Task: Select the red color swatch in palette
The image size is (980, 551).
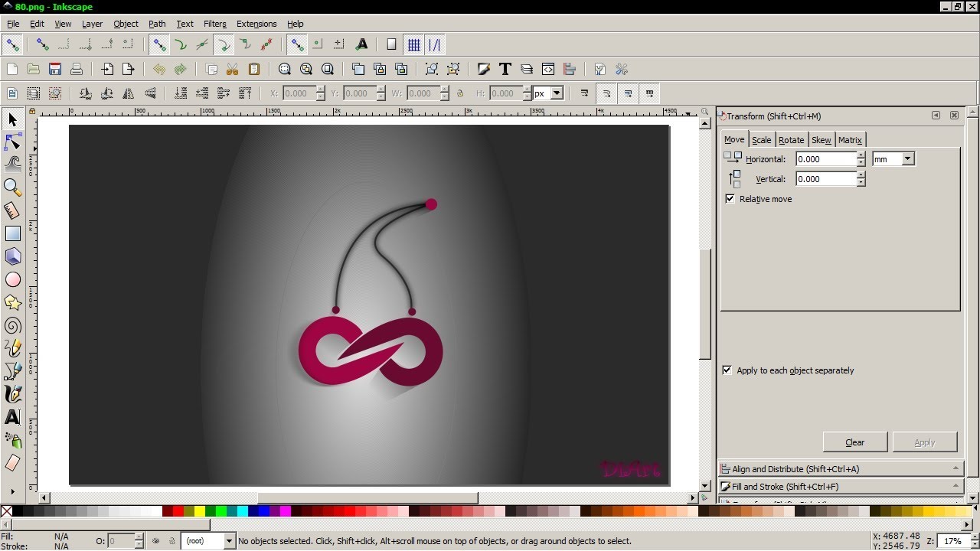Action: point(178,511)
